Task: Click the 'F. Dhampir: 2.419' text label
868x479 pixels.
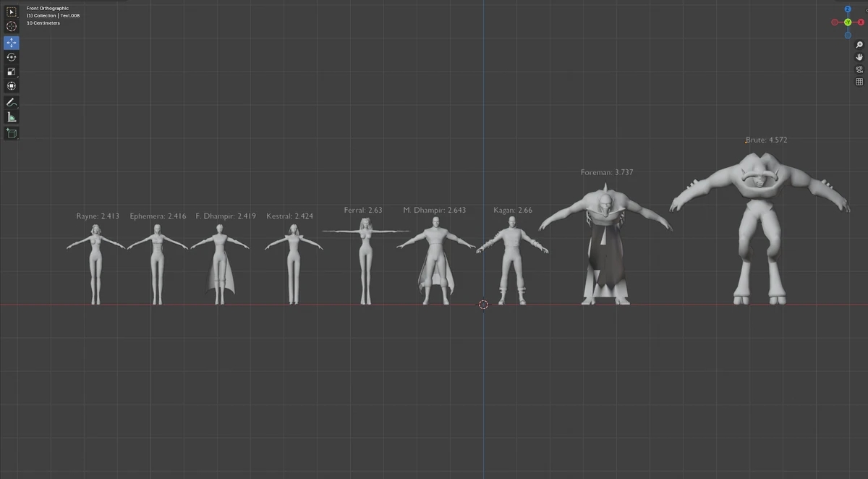Action: [x=226, y=216]
